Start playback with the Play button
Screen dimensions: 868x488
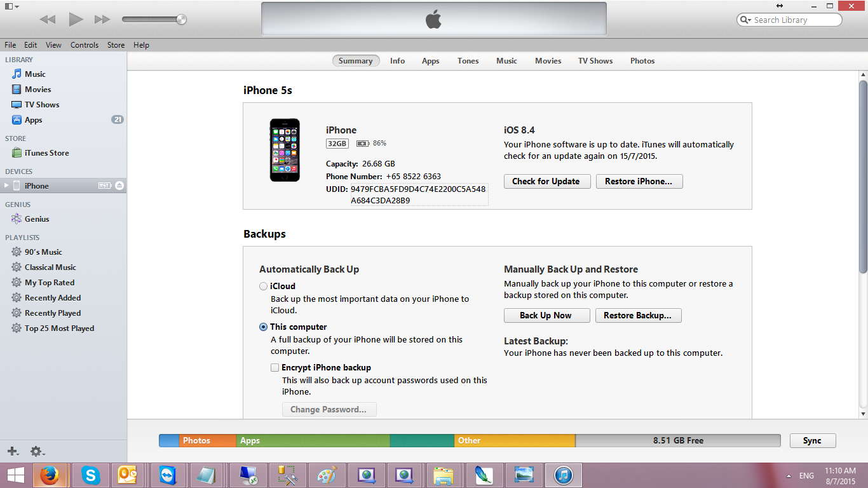[76, 20]
